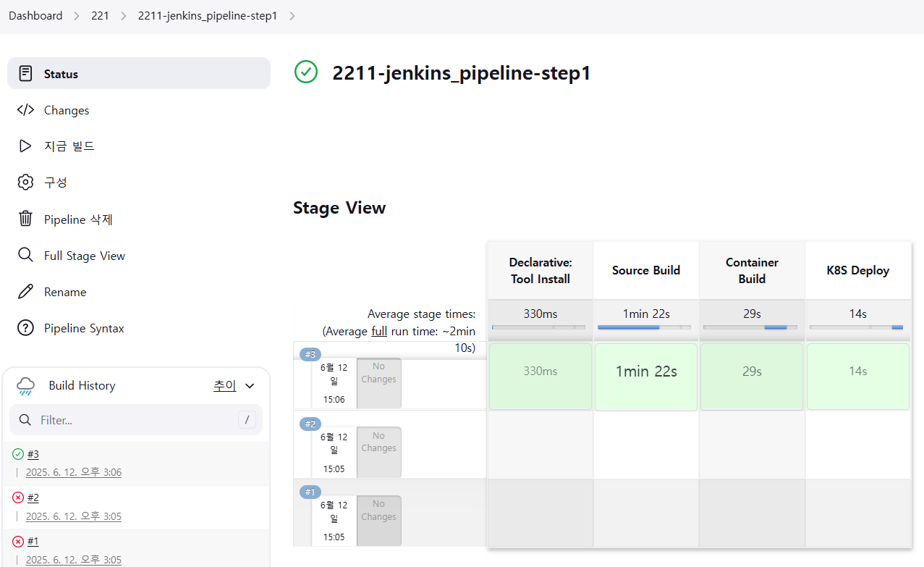Select Pipeline 삭제 to delete pipeline
Screen dimensions: 924x567
[x=139, y=219]
